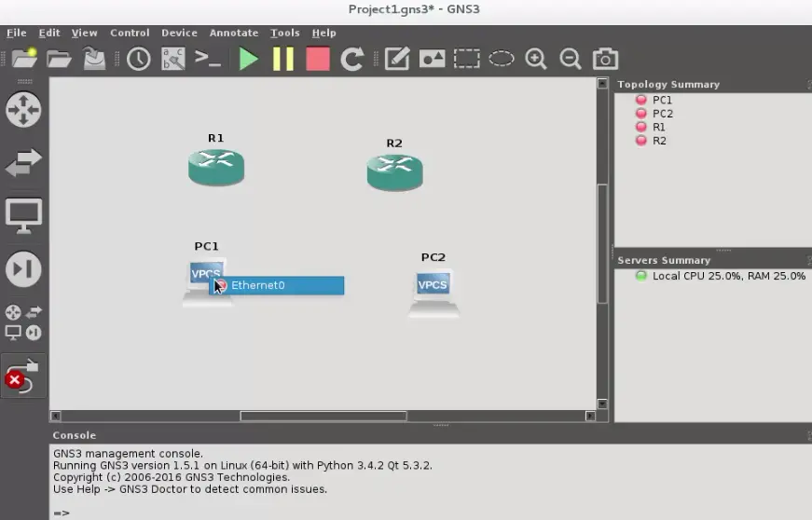The width and height of the screenshot is (812, 520).
Task: Click the horizontal scrollbar thumb
Action: [323, 416]
